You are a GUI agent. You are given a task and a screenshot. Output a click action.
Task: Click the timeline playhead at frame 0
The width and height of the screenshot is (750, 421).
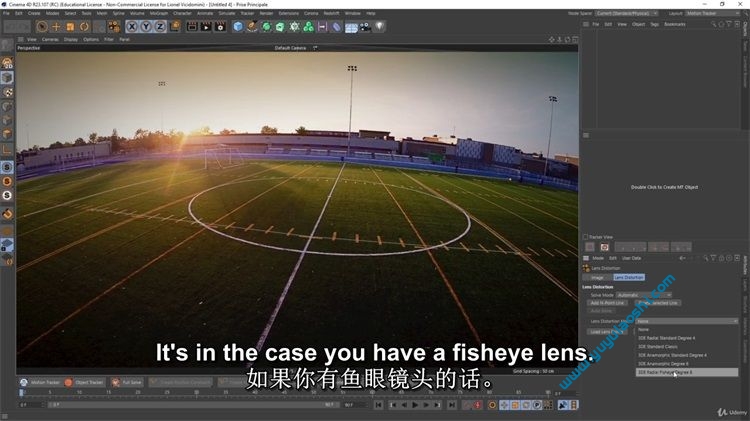21,393
